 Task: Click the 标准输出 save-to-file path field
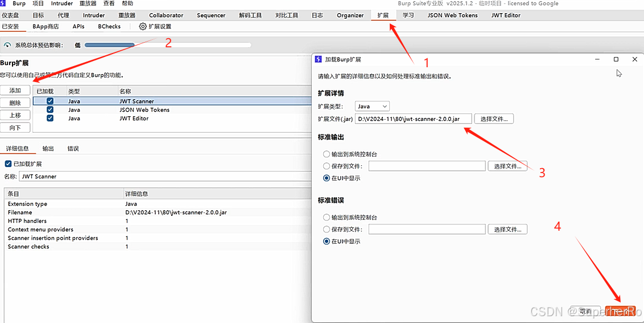(x=427, y=166)
